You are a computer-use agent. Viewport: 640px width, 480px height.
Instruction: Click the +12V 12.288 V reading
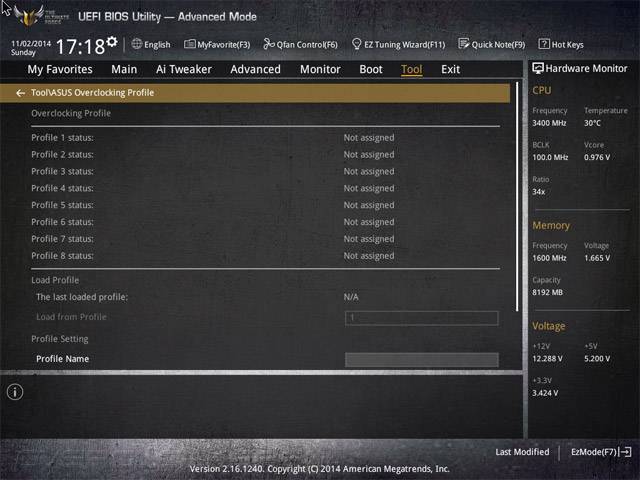coord(547,358)
